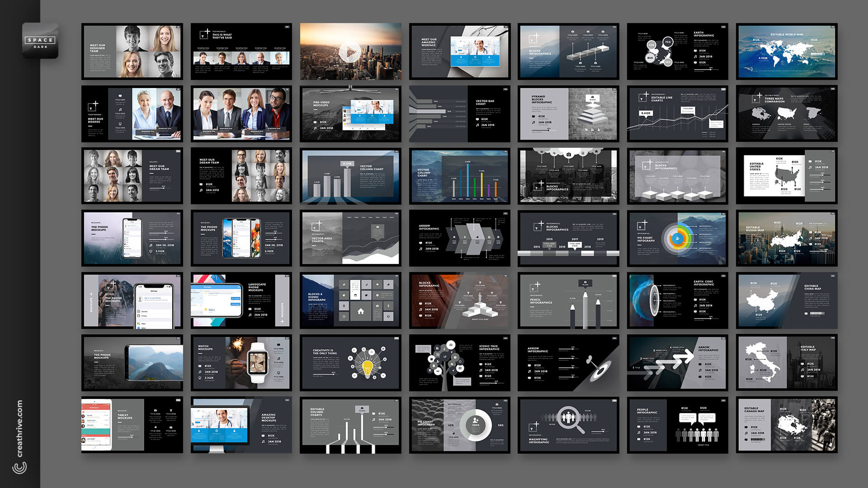The height and width of the screenshot is (488, 868).
Task: Select the Editable Italy Map slide
Action: (787, 364)
